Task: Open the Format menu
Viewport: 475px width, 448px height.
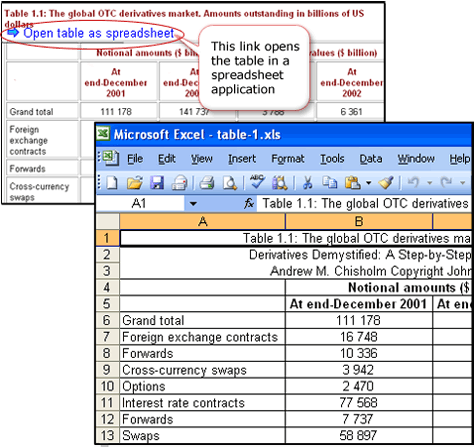Action: [288, 159]
